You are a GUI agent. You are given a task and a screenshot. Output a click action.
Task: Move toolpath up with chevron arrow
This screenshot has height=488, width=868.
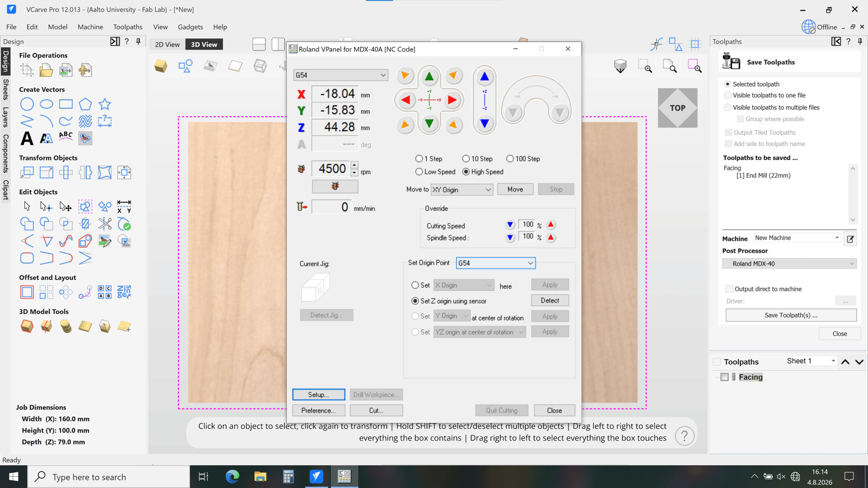(x=845, y=362)
